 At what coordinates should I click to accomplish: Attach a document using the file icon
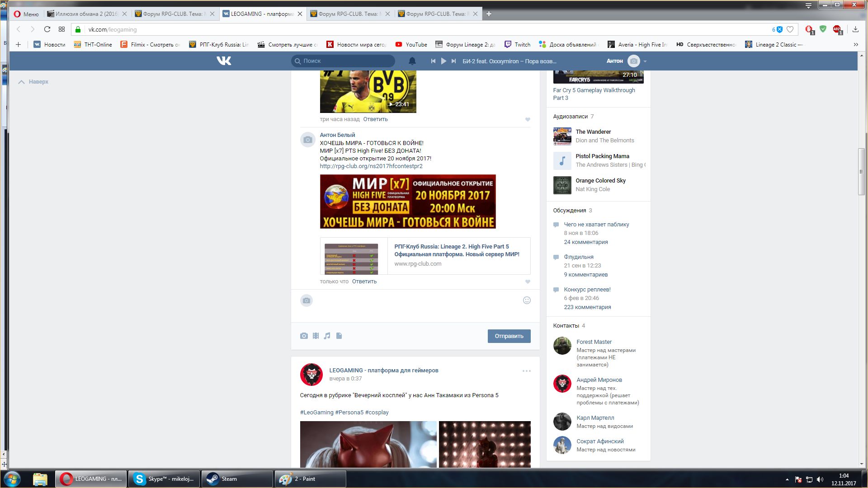click(x=339, y=336)
